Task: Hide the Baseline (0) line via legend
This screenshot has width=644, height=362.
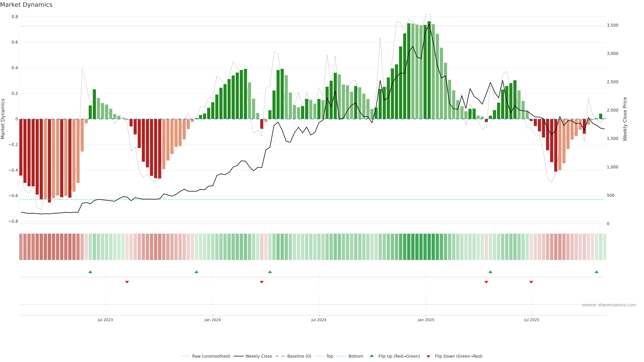Action: click(299, 356)
